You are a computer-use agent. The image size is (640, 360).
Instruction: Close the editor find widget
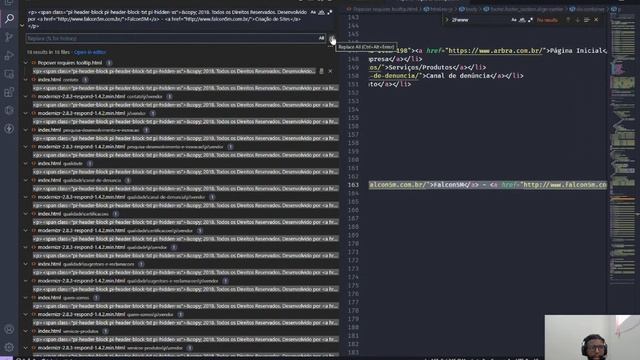[596, 20]
